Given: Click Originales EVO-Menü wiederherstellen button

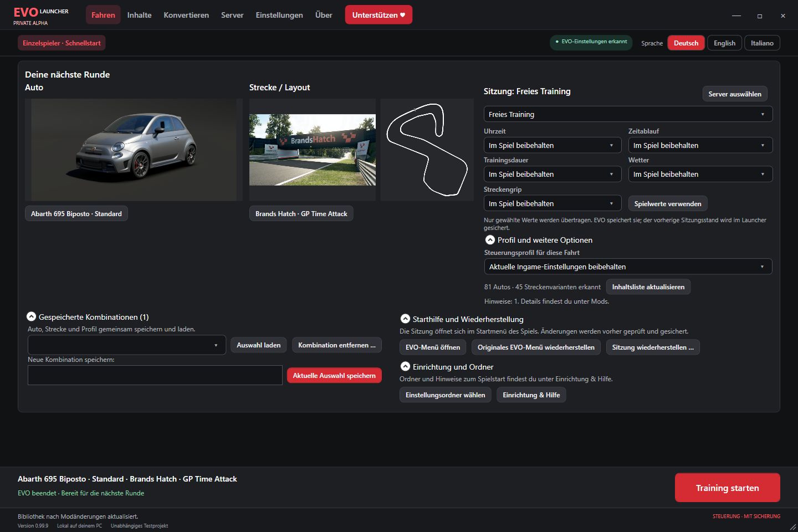Looking at the screenshot, I should [536, 347].
